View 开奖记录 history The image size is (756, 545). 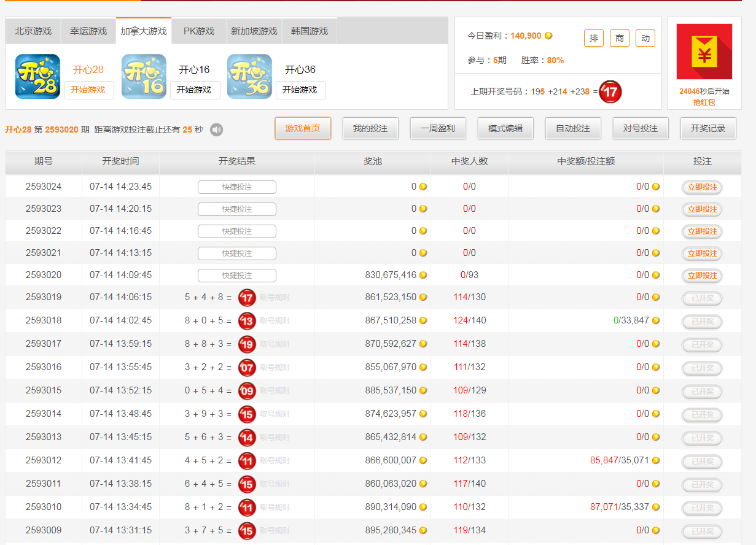(708, 128)
